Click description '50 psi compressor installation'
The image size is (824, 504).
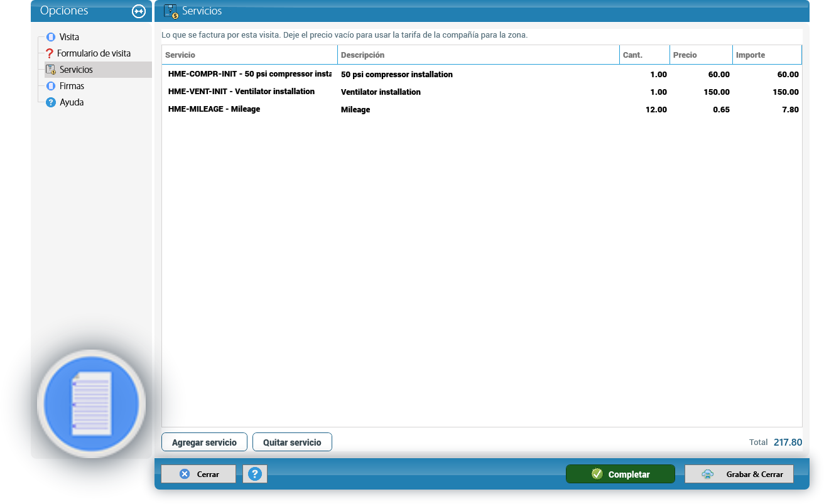(x=397, y=75)
